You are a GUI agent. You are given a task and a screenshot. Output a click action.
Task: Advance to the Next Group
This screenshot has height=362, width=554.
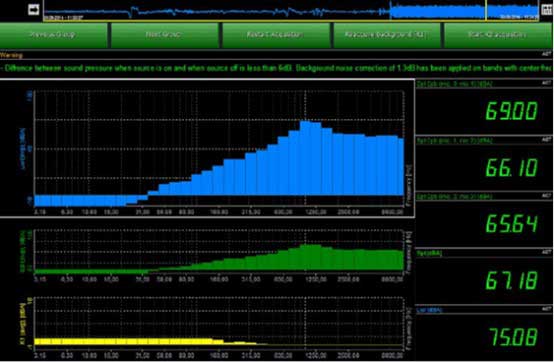click(165, 35)
